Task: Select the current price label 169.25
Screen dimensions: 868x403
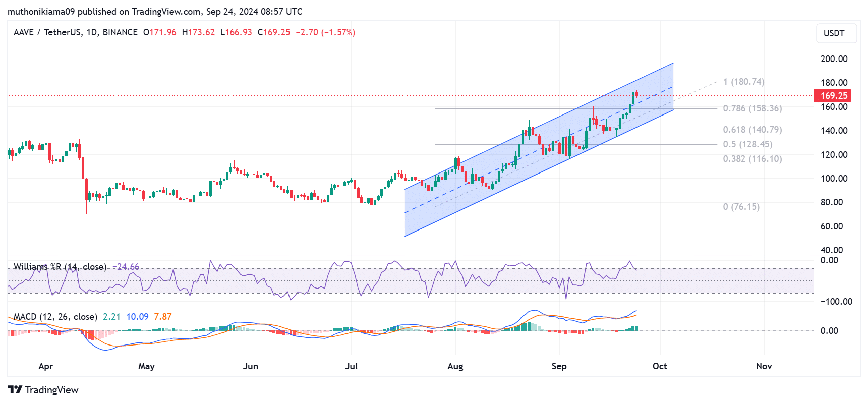Action: click(833, 96)
